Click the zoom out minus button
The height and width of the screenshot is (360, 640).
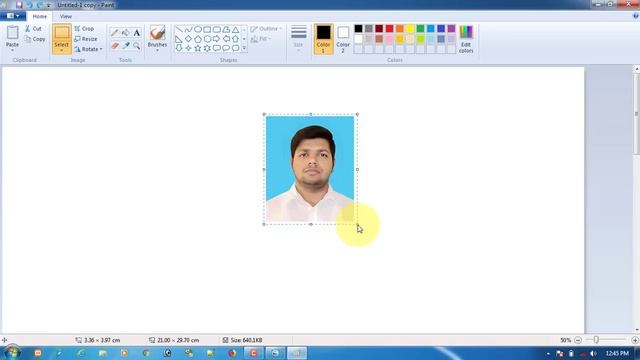coord(578,340)
